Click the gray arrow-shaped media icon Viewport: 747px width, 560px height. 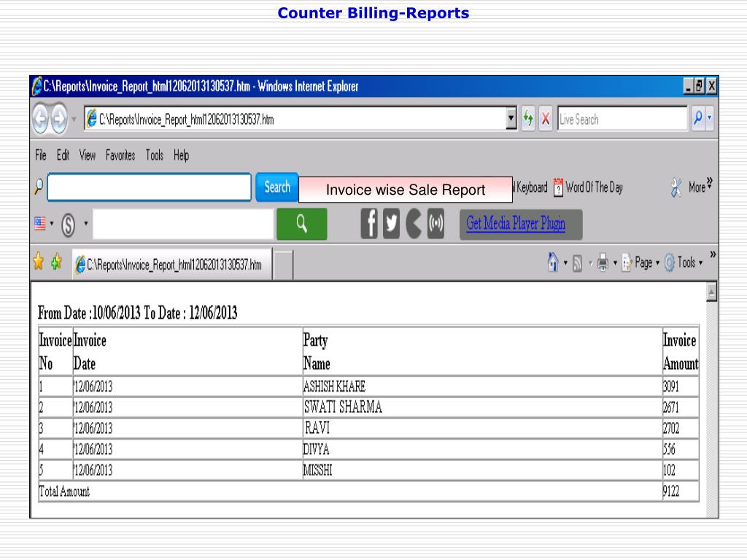pyautogui.click(x=414, y=223)
